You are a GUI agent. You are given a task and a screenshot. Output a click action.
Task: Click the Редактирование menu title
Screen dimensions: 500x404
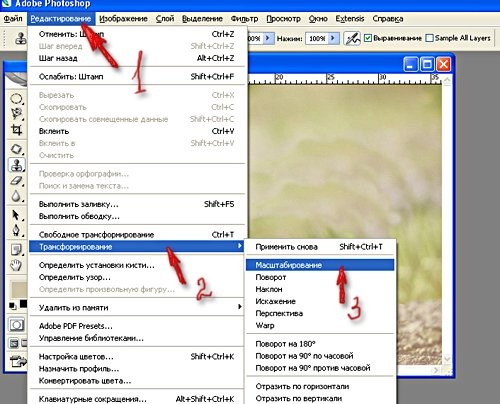tap(61, 19)
